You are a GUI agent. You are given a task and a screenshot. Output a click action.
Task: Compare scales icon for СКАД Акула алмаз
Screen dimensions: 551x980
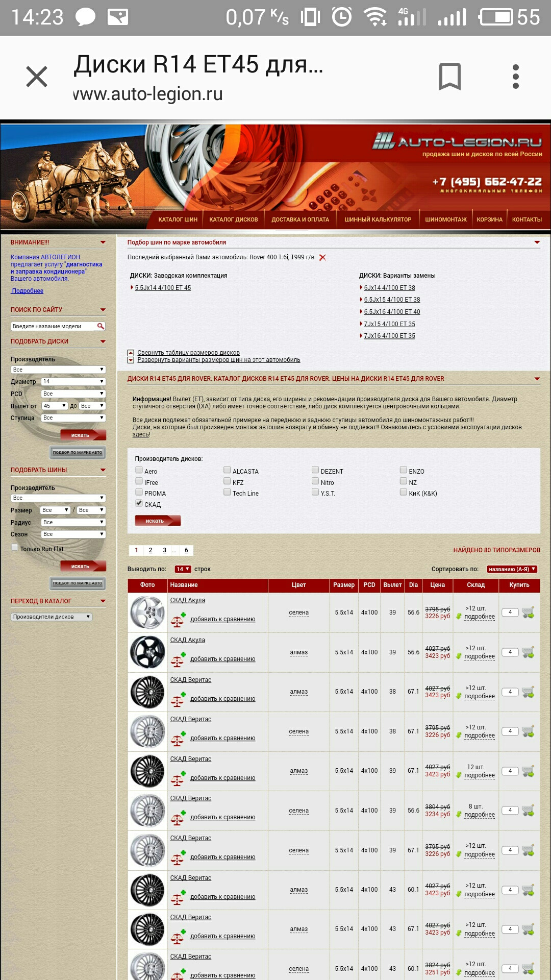(x=178, y=659)
